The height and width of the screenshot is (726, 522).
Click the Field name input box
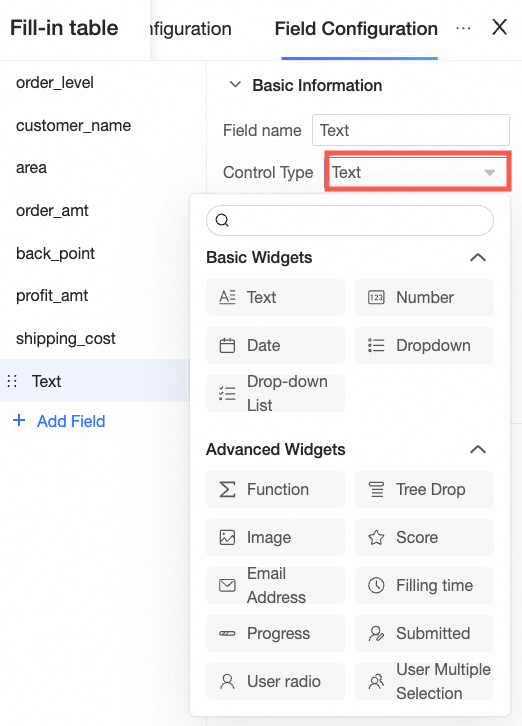[x=411, y=130]
